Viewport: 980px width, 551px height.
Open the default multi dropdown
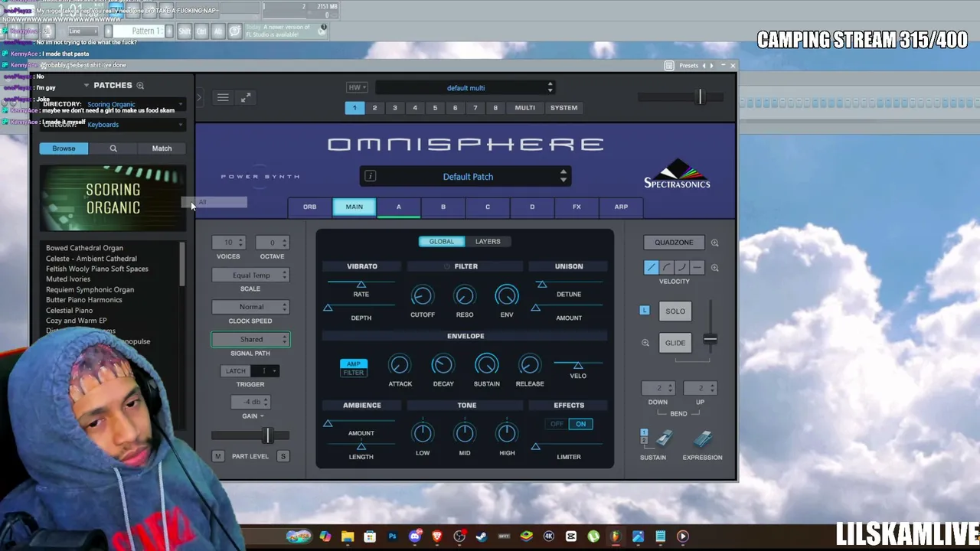465,88
